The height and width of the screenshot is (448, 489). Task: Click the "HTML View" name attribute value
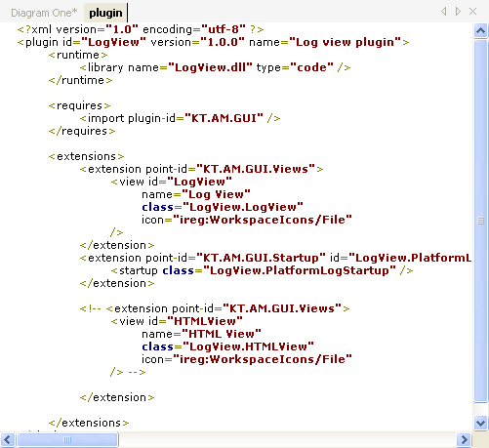222,334
